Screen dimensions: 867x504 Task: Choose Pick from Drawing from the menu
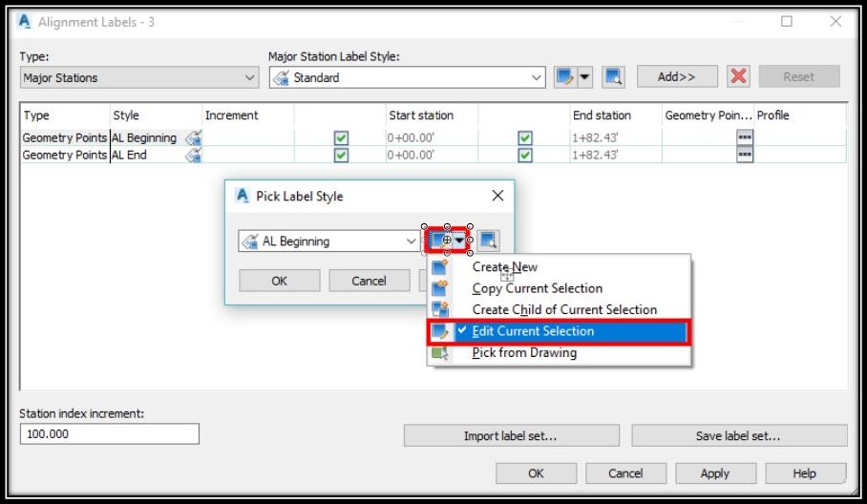coord(559,352)
